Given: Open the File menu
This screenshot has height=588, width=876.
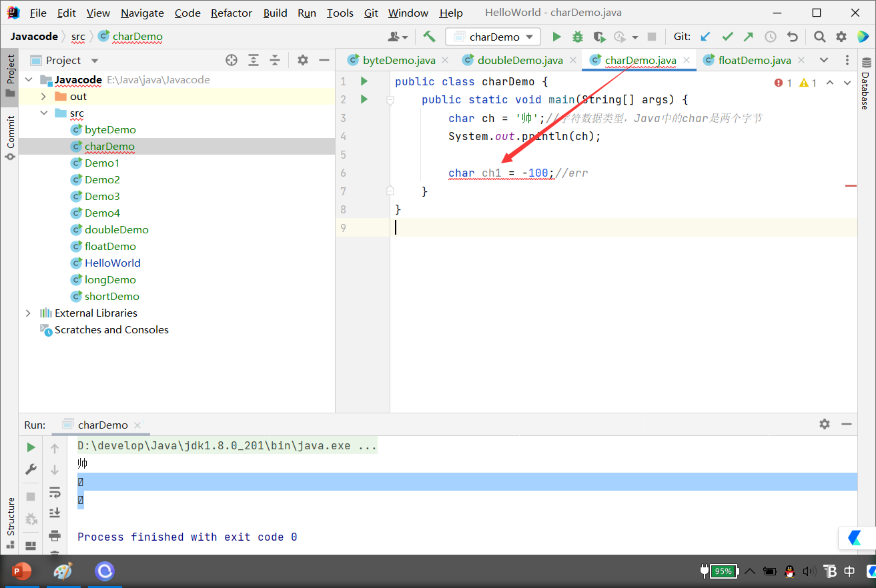Looking at the screenshot, I should coord(38,13).
